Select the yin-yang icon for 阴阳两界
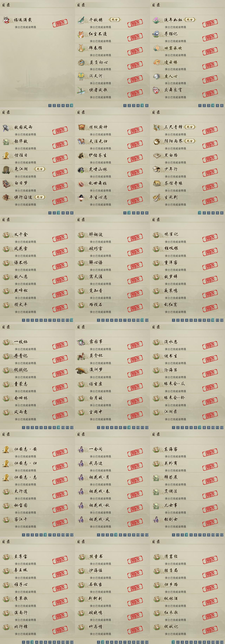Image resolution: width=225 pixels, height=644 pixels. point(156,141)
